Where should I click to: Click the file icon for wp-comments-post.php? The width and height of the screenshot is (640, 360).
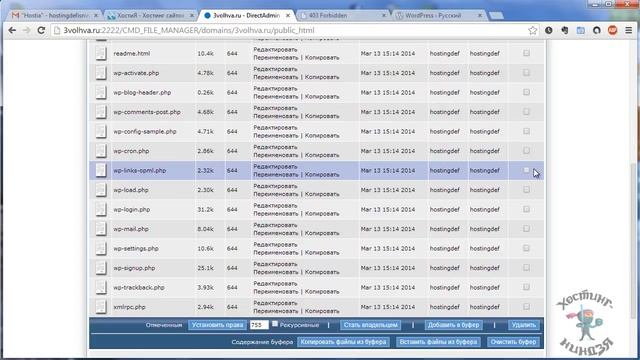tap(101, 112)
